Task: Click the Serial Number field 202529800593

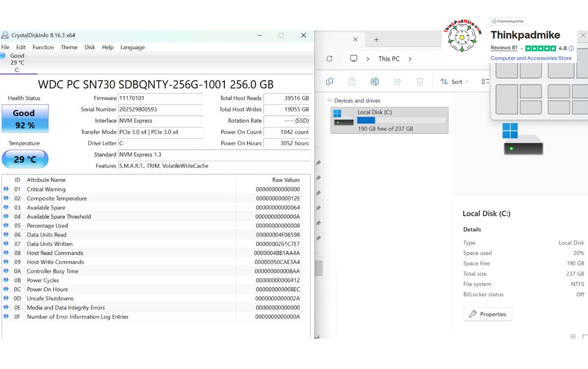Action: tap(160, 109)
